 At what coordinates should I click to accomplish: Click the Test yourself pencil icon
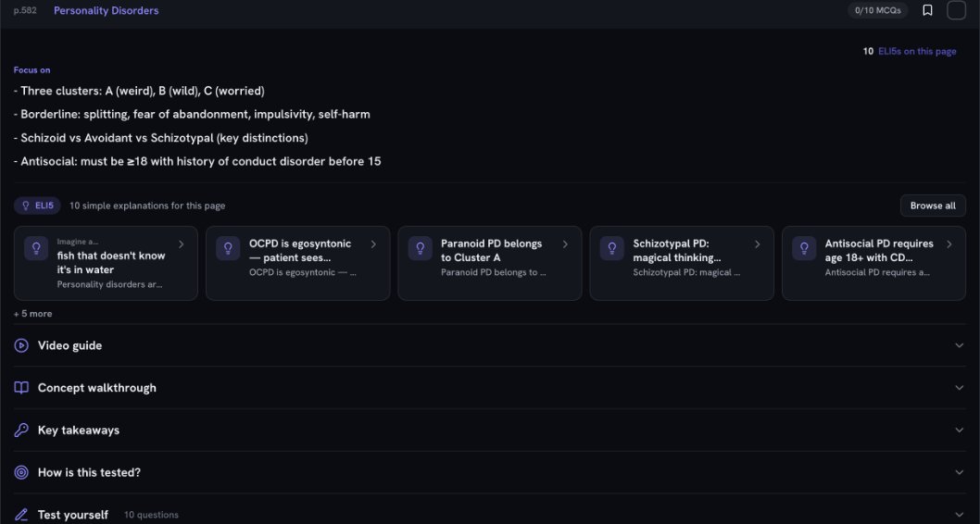click(x=21, y=515)
